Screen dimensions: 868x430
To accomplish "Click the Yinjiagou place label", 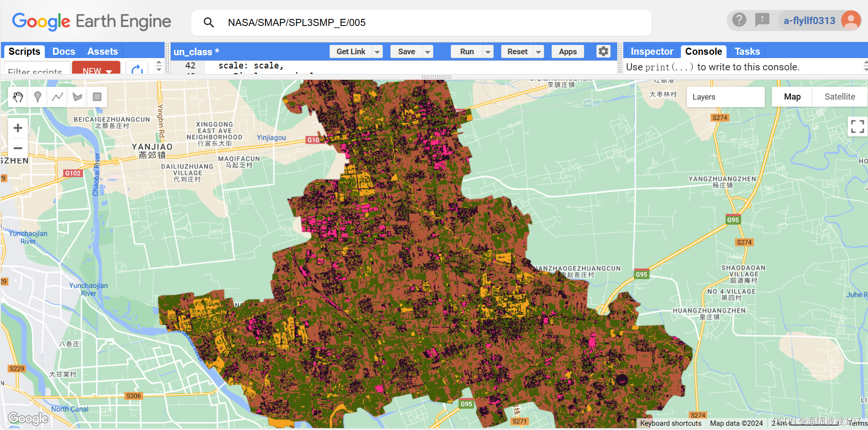I will 271,137.
